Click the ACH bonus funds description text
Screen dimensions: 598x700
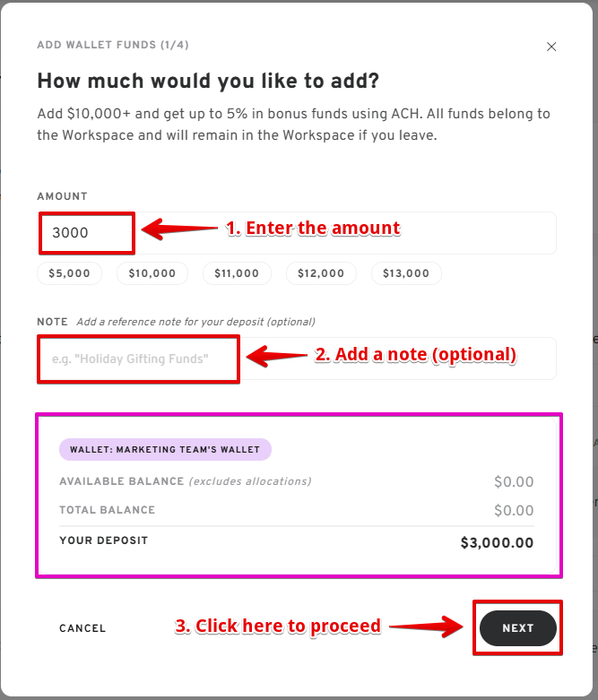[293, 125]
